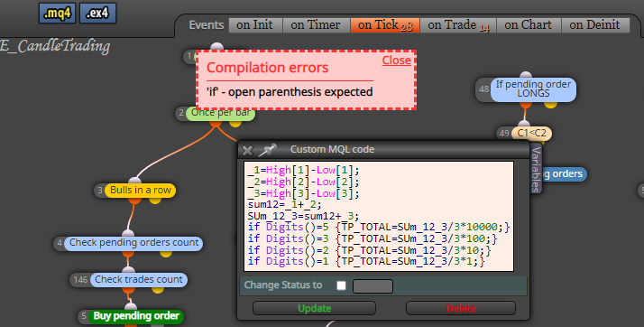
Task: Select the Once per bar block
Action: coord(221,113)
